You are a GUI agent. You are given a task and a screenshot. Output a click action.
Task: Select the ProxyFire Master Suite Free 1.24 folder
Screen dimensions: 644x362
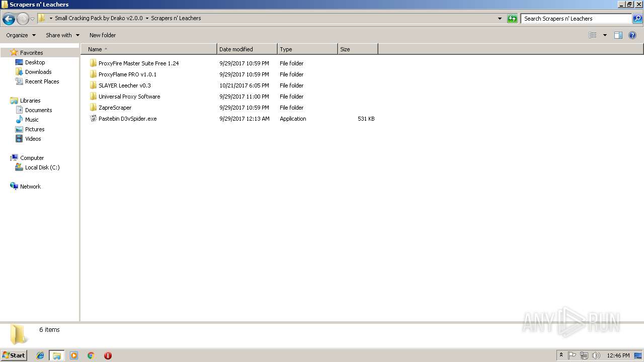click(x=138, y=63)
